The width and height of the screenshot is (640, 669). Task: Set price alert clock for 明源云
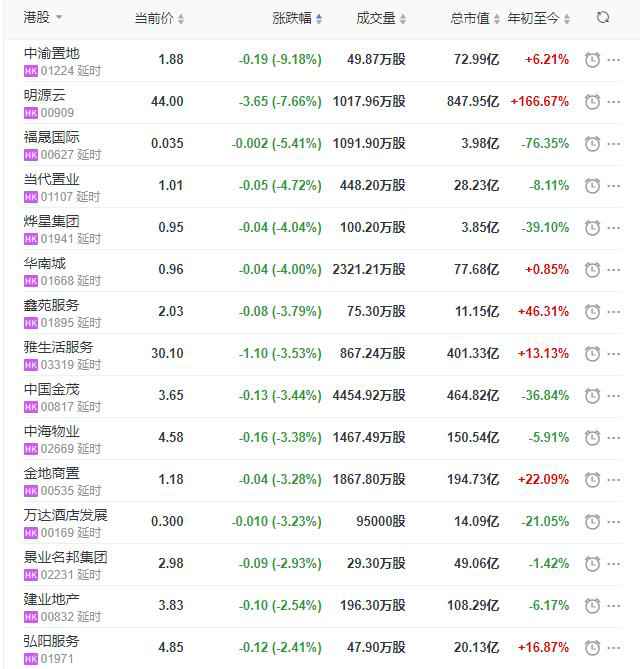click(x=592, y=102)
